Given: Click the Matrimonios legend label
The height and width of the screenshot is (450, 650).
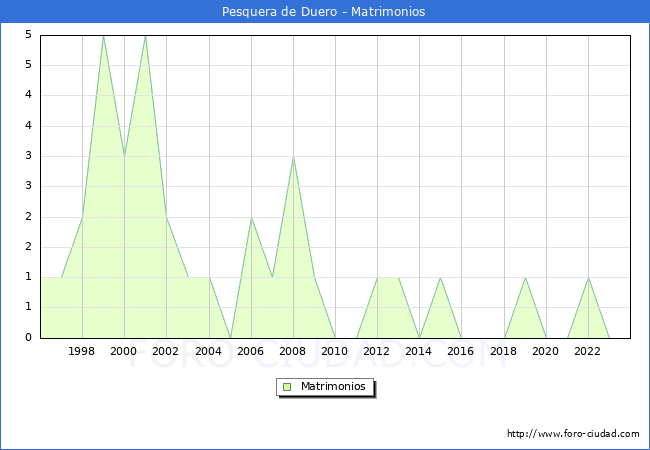Looking at the screenshot, I should (333, 387).
